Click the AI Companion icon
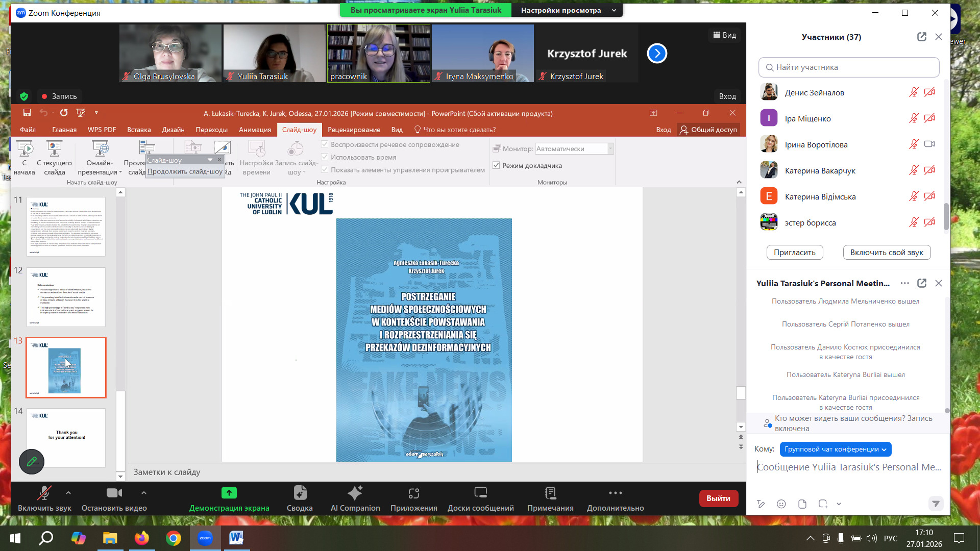The height and width of the screenshot is (551, 980). tap(355, 493)
